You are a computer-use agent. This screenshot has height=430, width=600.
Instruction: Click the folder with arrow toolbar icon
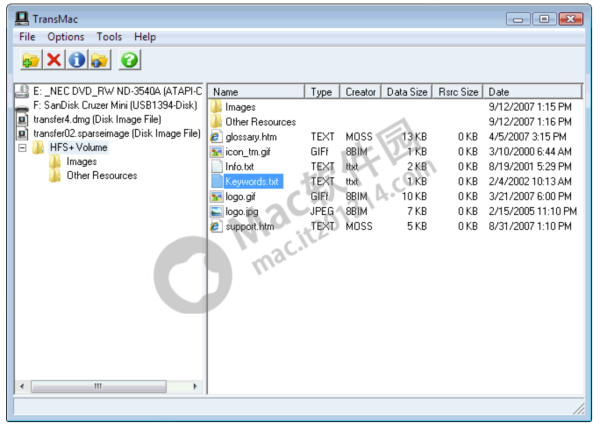99,61
